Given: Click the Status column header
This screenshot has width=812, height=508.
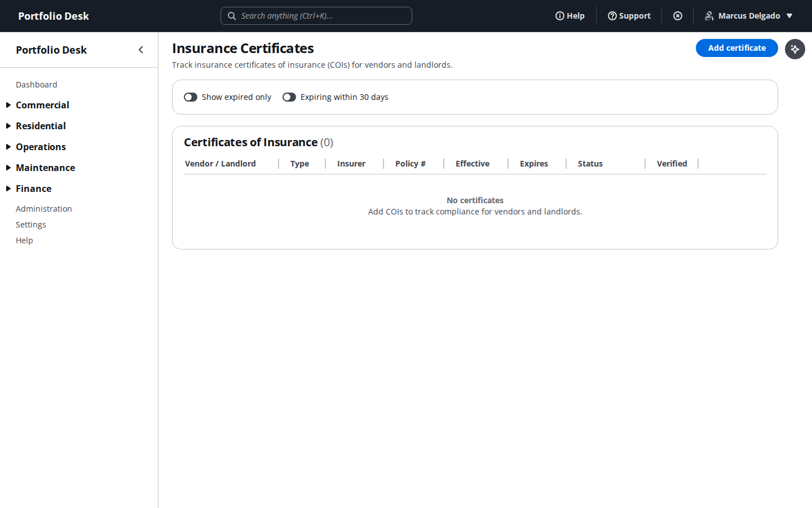Looking at the screenshot, I should (590, 164).
